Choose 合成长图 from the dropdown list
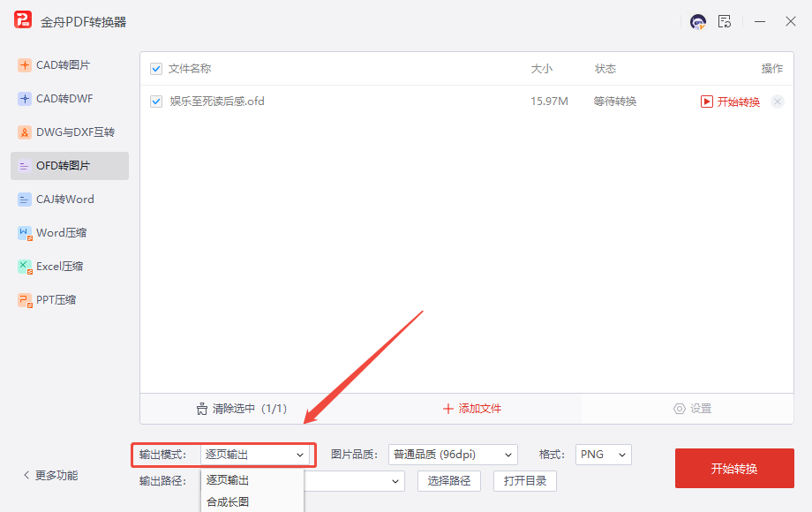Viewport: 812px width, 512px height. click(x=252, y=502)
